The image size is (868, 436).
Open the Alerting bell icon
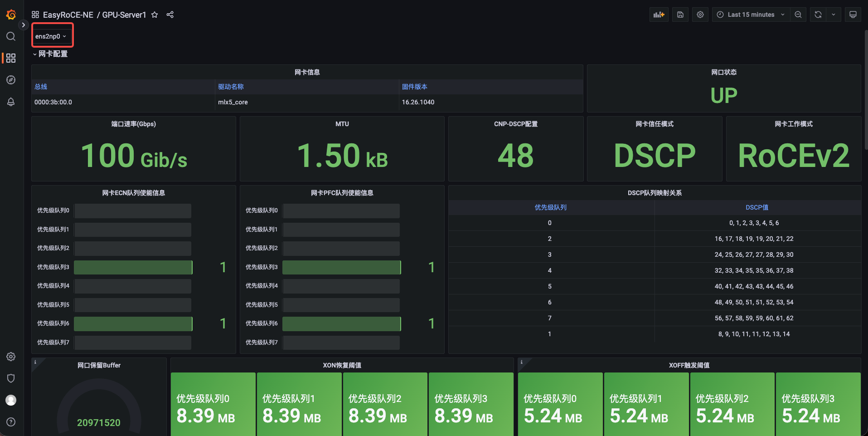(11, 102)
